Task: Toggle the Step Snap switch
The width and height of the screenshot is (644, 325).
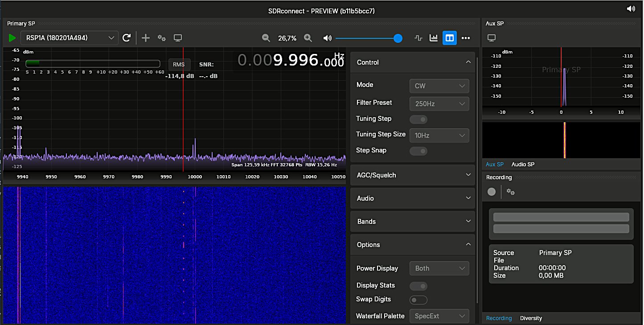Action: click(418, 151)
